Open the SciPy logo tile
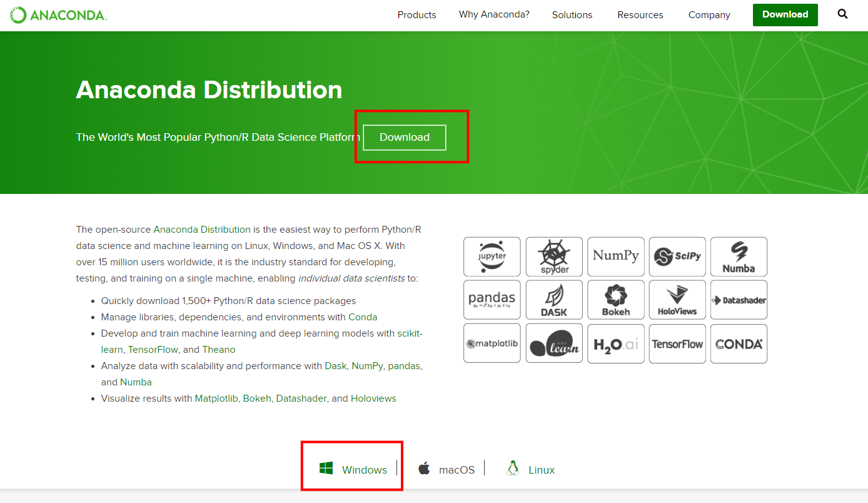The width and height of the screenshot is (868, 503). (x=677, y=257)
